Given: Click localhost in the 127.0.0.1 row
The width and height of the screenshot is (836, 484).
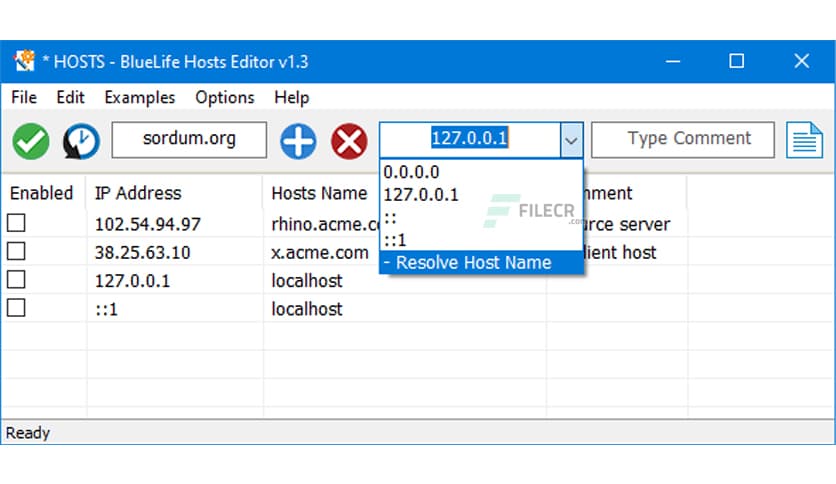Looking at the screenshot, I should pos(307,280).
